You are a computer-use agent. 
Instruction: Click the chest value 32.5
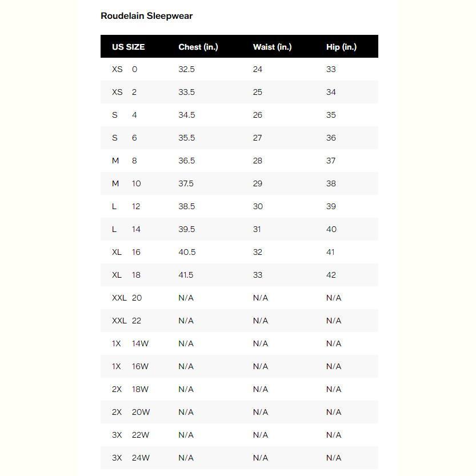pyautogui.click(x=186, y=69)
